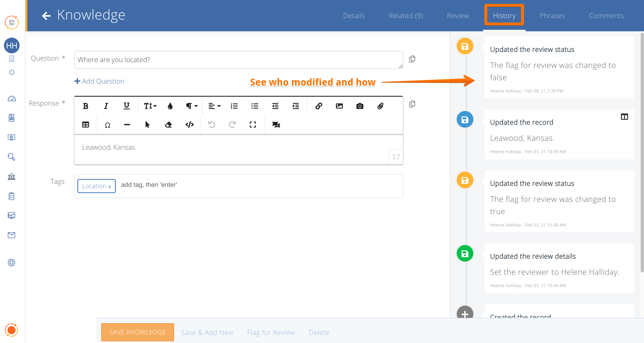Toggle italic formatting

click(106, 106)
